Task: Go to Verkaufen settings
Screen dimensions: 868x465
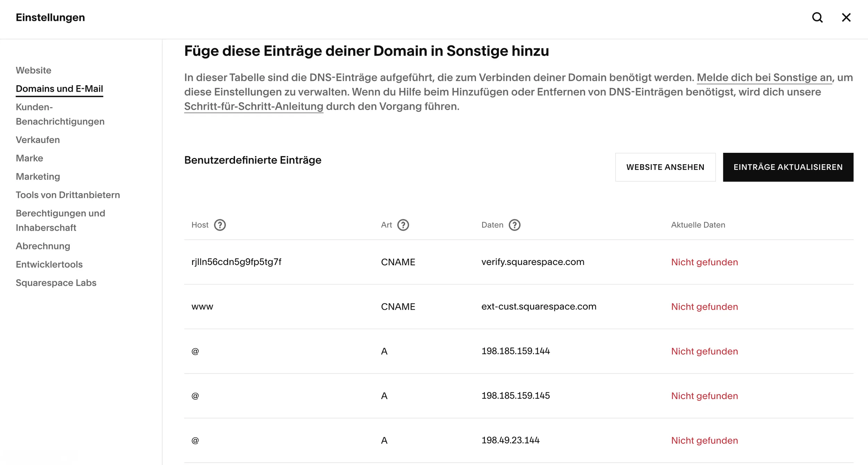Action: 37,140
